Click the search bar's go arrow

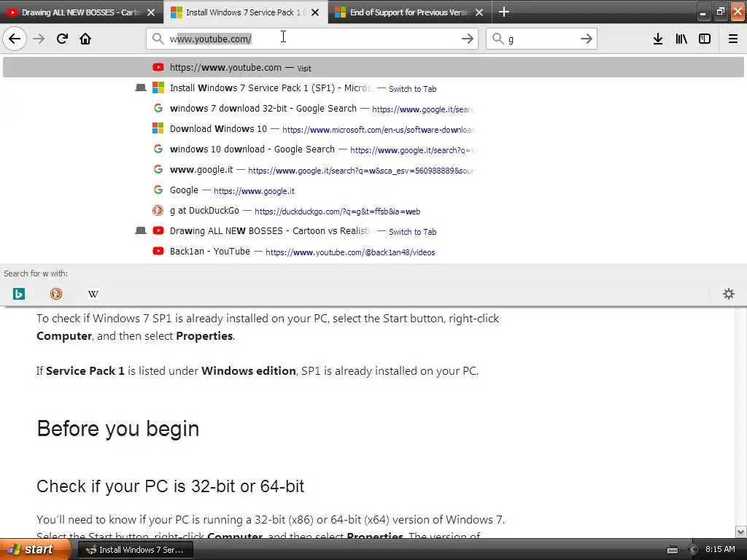(x=587, y=39)
